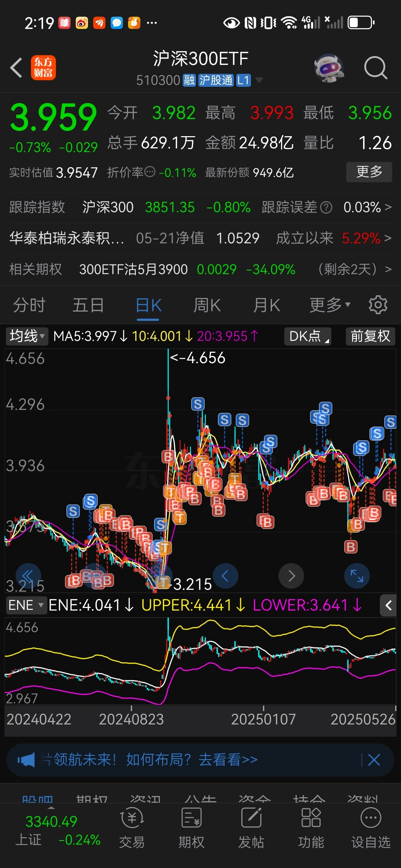
Task: Open the 去看看>> banner link
Action: coord(228,760)
